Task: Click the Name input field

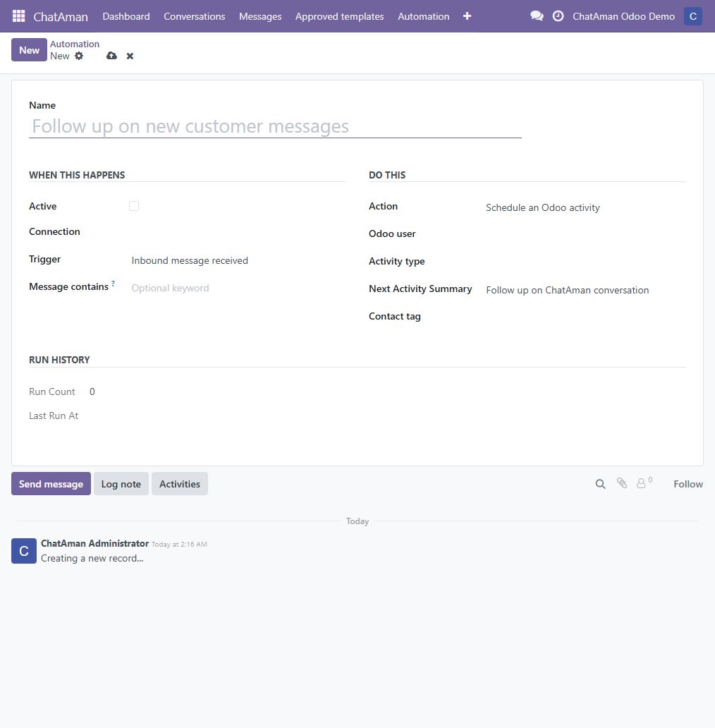Action: (275, 126)
